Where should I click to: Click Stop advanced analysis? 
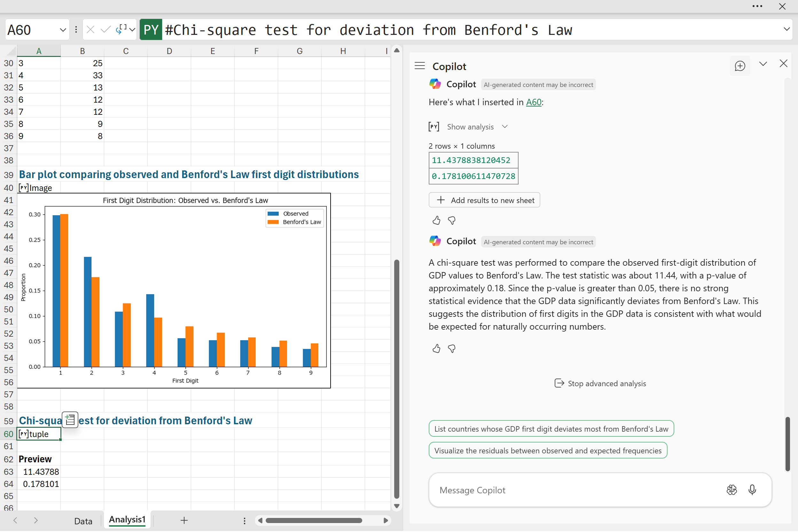tap(600, 383)
